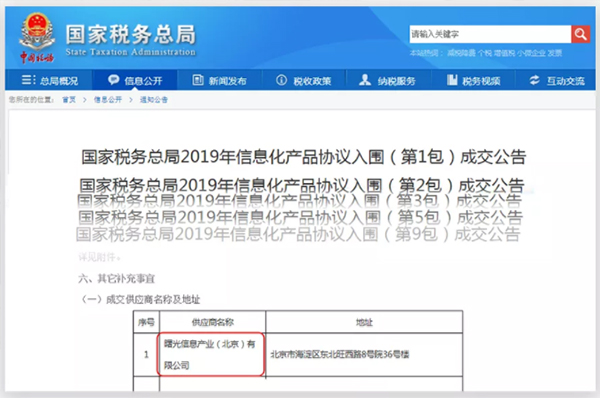Viewport: 600px width, 398px height.
Task: Click the newspaper icon beside 新闻发布
Action: click(198, 80)
